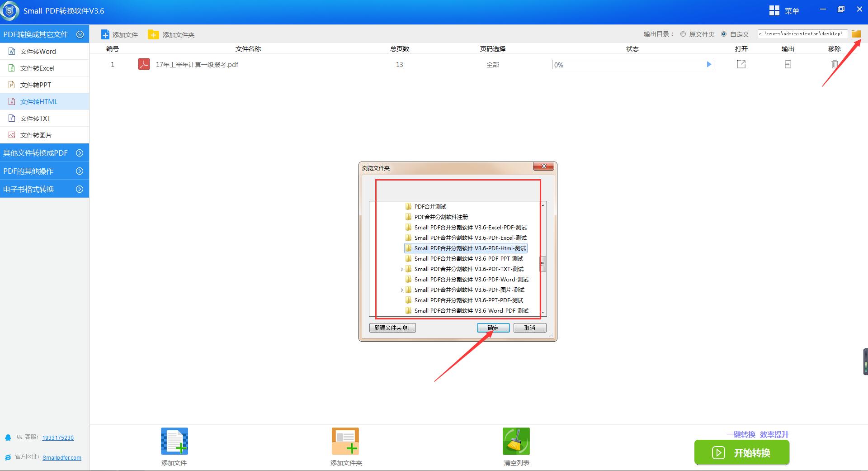The height and width of the screenshot is (471, 868).
Task: Close the 浏览文件夹 dialog
Action: pos(544,166)
